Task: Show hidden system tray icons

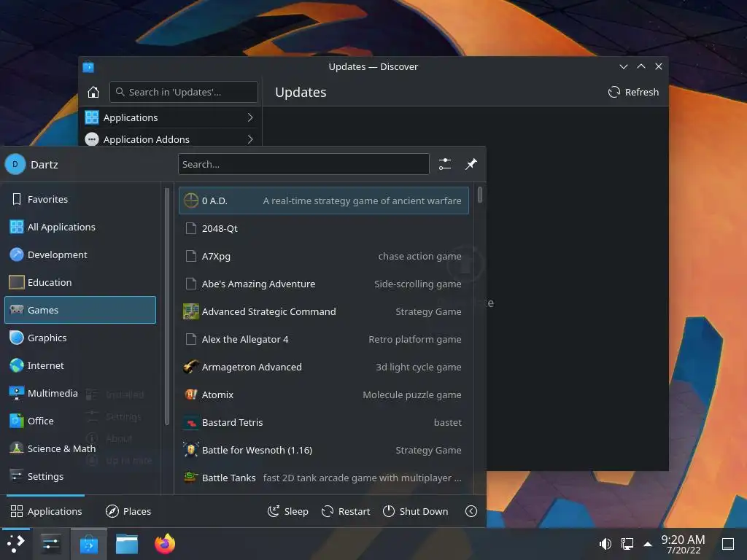Action: 648,543
